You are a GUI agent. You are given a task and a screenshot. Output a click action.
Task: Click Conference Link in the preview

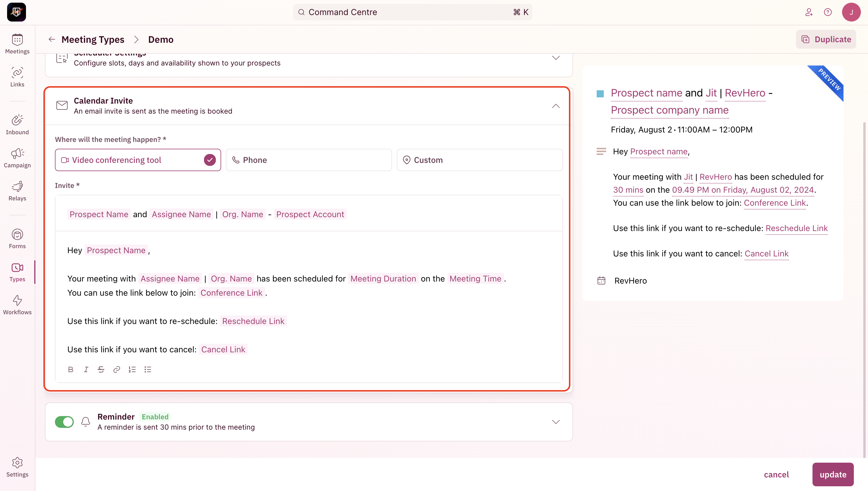pos(774,203)
